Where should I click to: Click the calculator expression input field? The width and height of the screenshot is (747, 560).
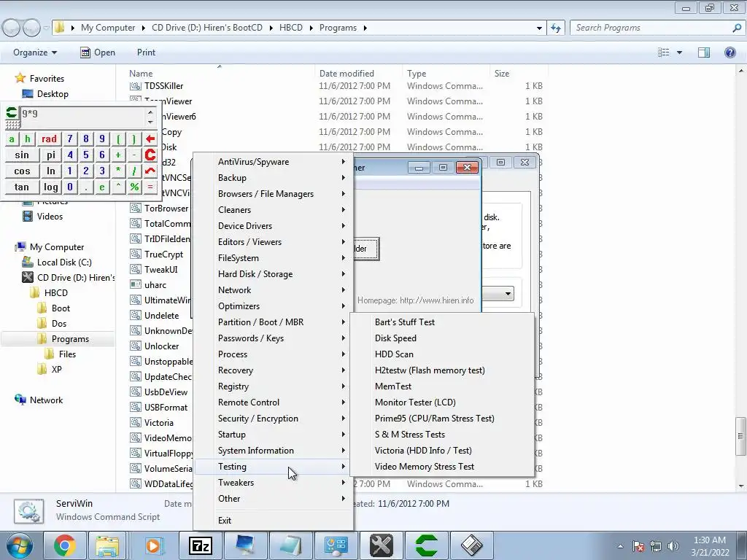(x=83, y=116)
